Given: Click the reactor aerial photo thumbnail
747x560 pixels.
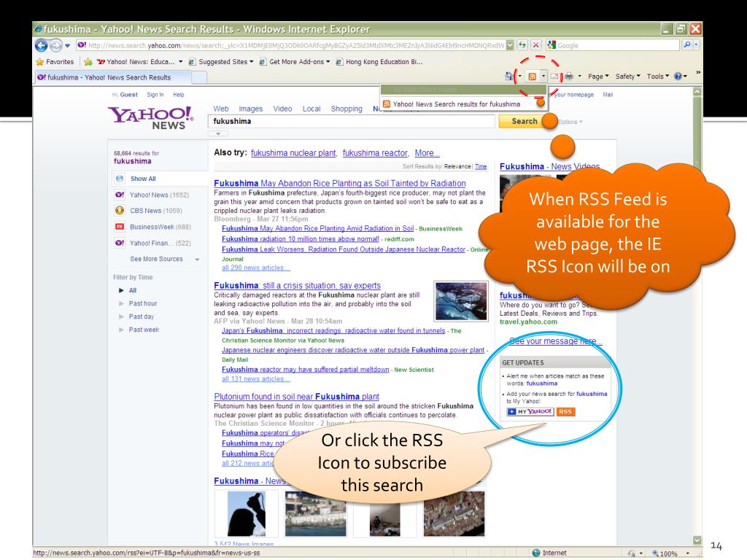Looking at the screenshot, I should click(x=461, y=301).
